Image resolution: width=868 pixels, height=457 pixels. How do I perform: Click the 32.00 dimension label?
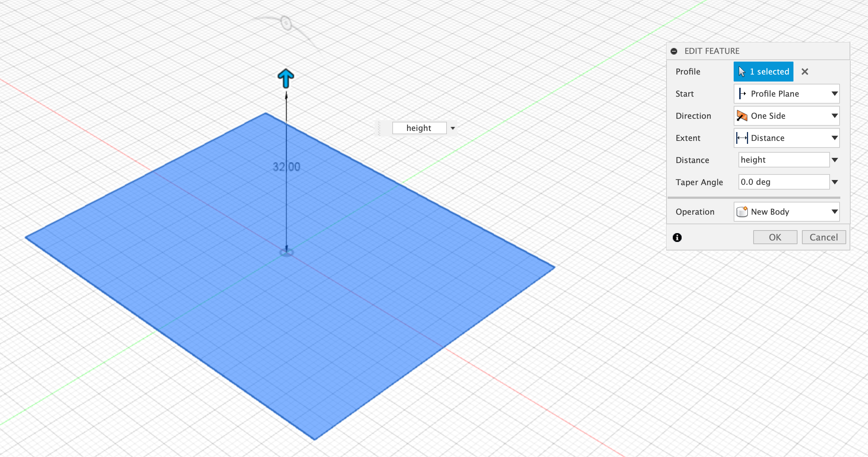click(286, 167)
